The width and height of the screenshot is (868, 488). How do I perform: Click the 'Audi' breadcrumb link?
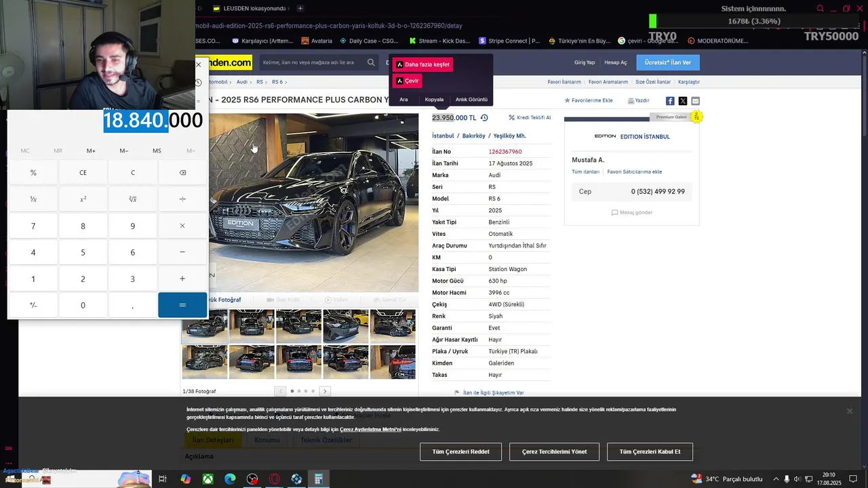(242, 82)
